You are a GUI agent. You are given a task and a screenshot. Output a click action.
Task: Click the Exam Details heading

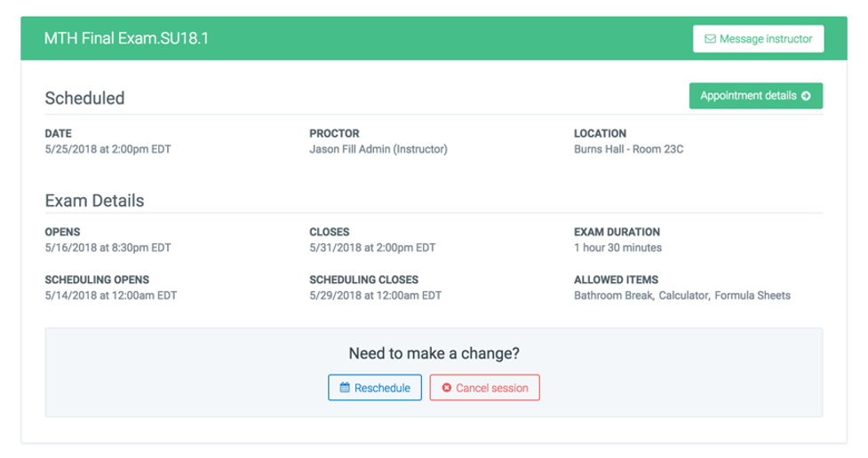tap(95, 201)
